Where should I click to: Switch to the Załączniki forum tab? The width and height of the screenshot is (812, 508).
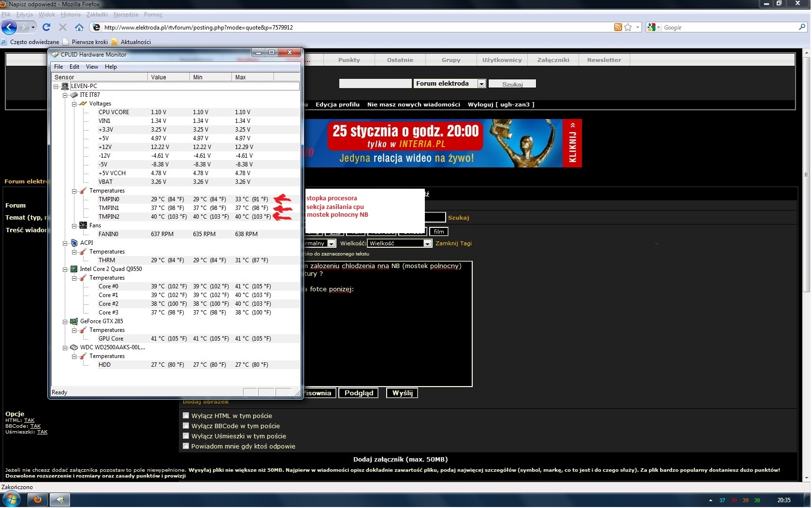[x=553, y=60]
